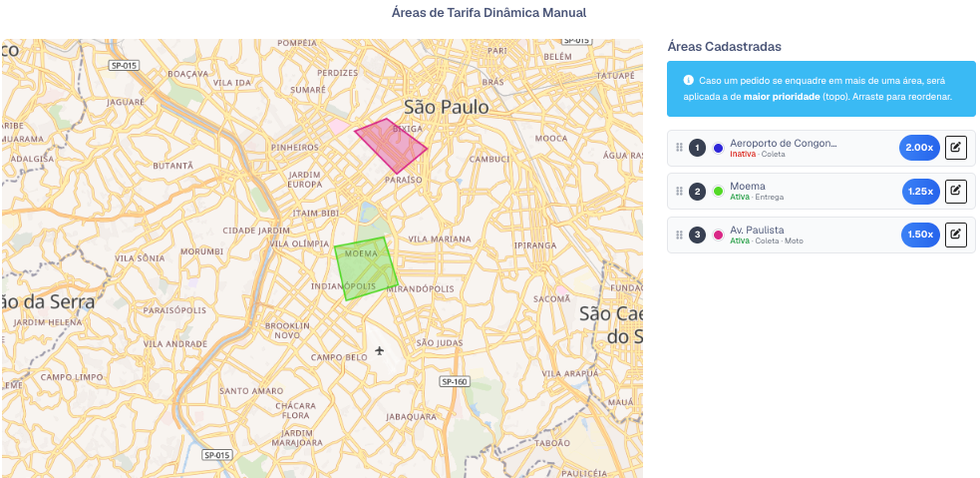Grab the drag handle of Moema row
980x478 pixels.
tap(679, 192)
